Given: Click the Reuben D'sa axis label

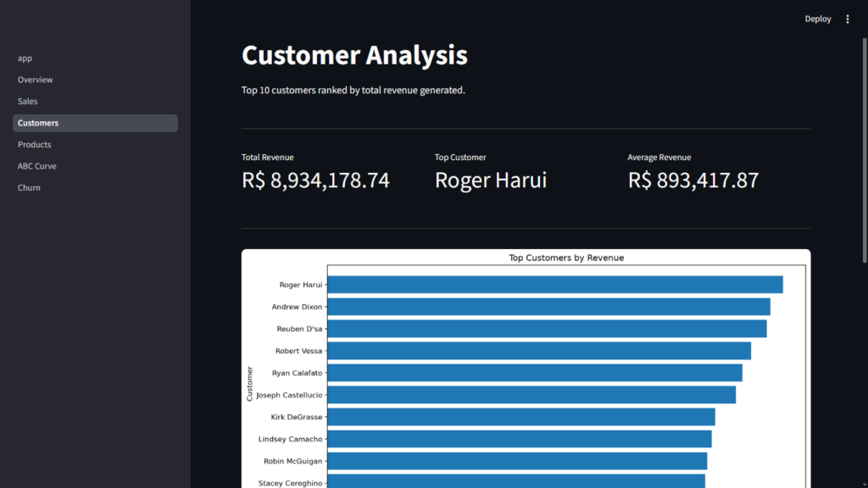Looking at the screenshot, I should 299,330.
